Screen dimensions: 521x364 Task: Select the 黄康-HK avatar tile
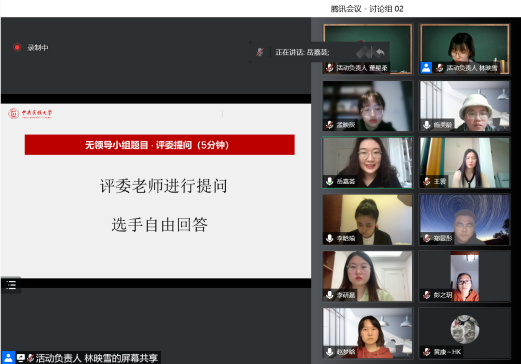(x=465, y=333)
